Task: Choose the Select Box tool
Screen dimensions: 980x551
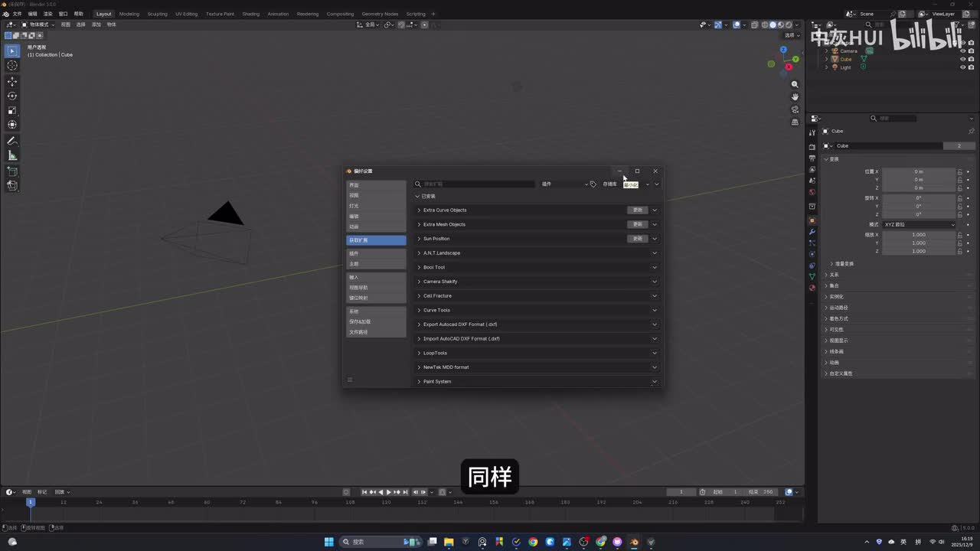Action: pos(12,51)
